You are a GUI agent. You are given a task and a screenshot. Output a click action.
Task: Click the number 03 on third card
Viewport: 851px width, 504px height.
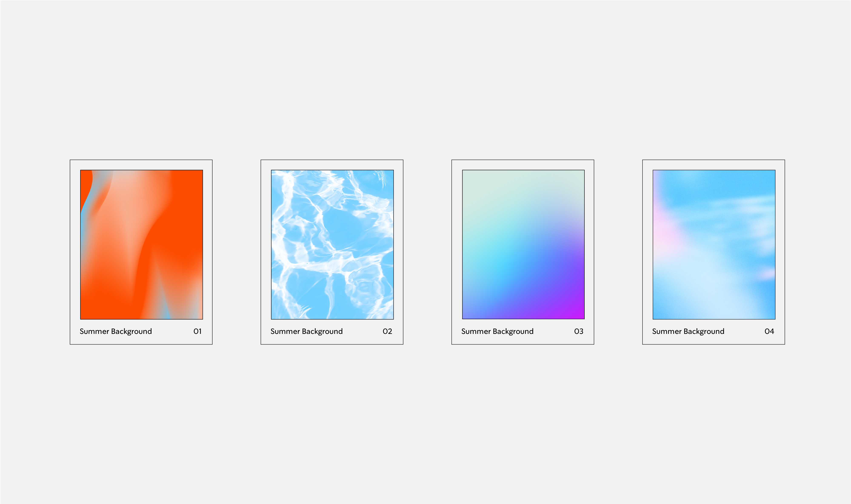pos(578,332)
